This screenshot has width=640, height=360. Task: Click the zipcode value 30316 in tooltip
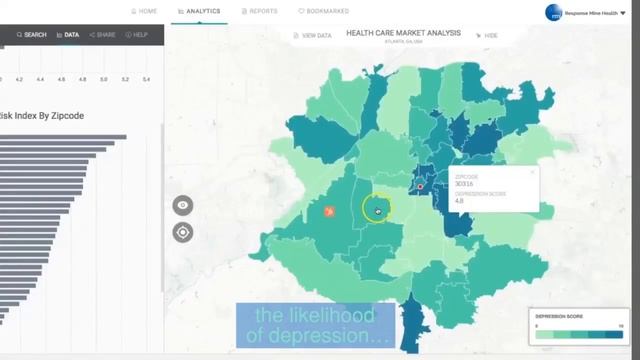[464, 184]
